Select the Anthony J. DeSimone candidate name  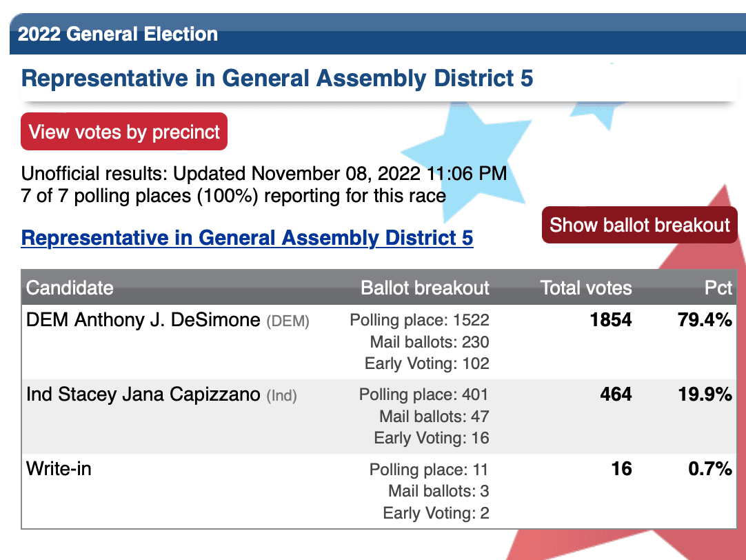point(168,320)
